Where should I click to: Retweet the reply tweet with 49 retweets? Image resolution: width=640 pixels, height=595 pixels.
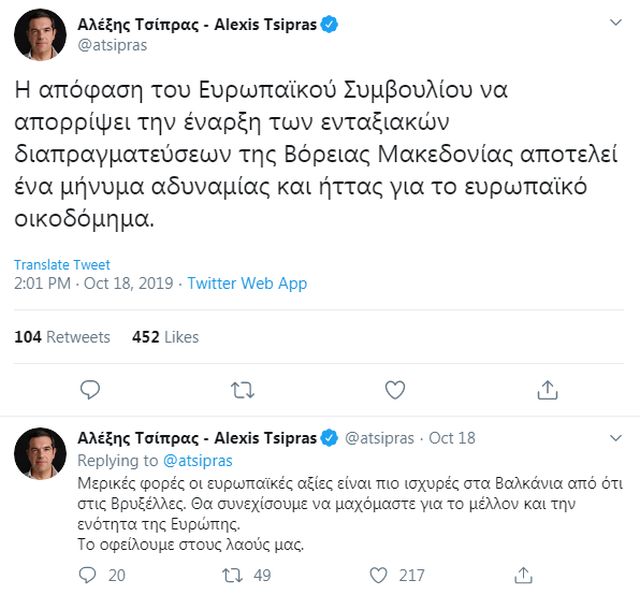(231, 575)
